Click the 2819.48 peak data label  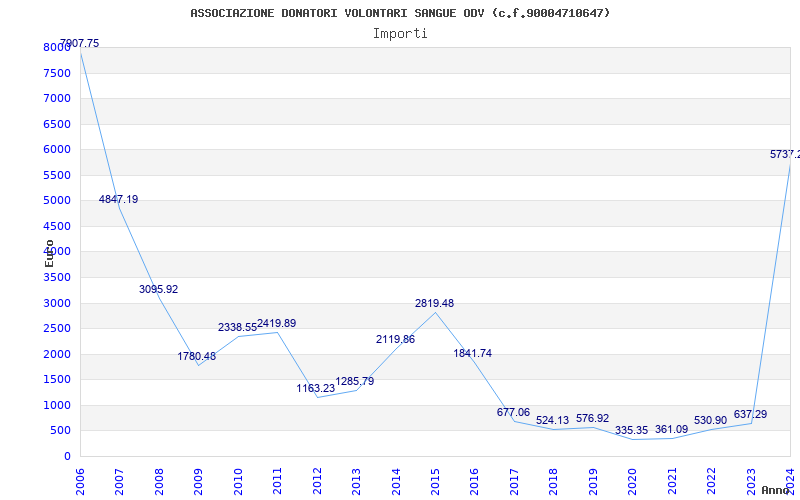(x=434, y=304)
